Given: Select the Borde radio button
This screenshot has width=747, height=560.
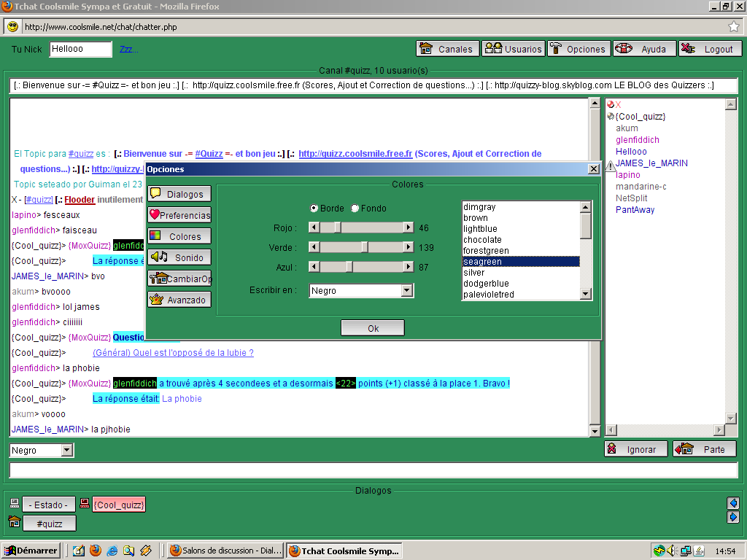Looking at the screenshot, I should pos(314,208).
